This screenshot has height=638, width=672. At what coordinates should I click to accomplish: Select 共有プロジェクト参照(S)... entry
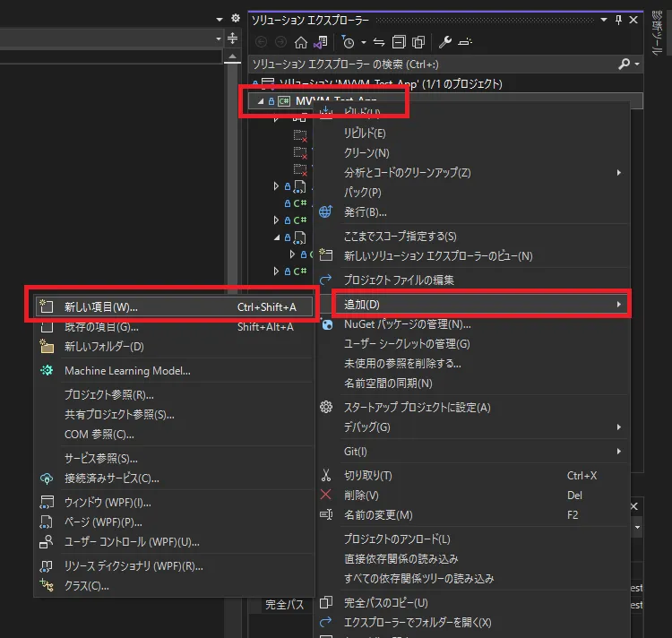pyautogui.click(x=174, y=414)
